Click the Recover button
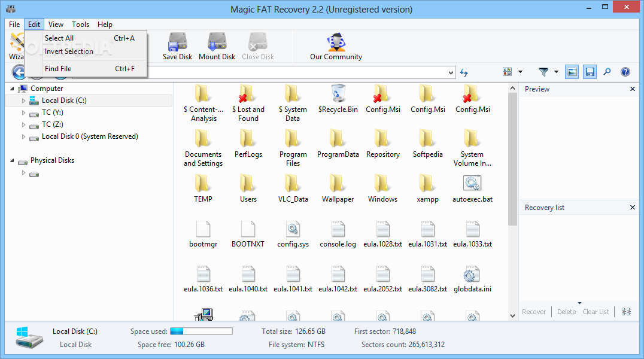644x359 pixels. (x=534, y=312)
